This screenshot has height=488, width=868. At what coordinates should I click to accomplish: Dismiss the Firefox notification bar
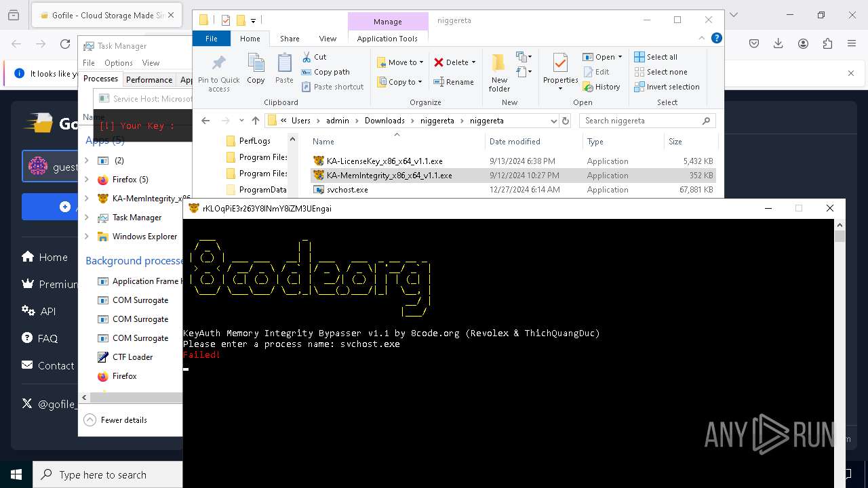point(851,73)
